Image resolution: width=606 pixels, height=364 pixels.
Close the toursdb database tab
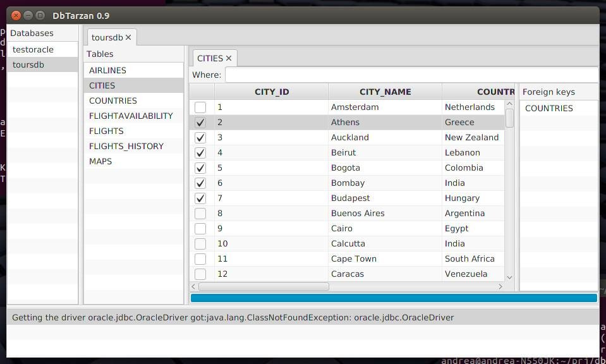coord(128,37)
